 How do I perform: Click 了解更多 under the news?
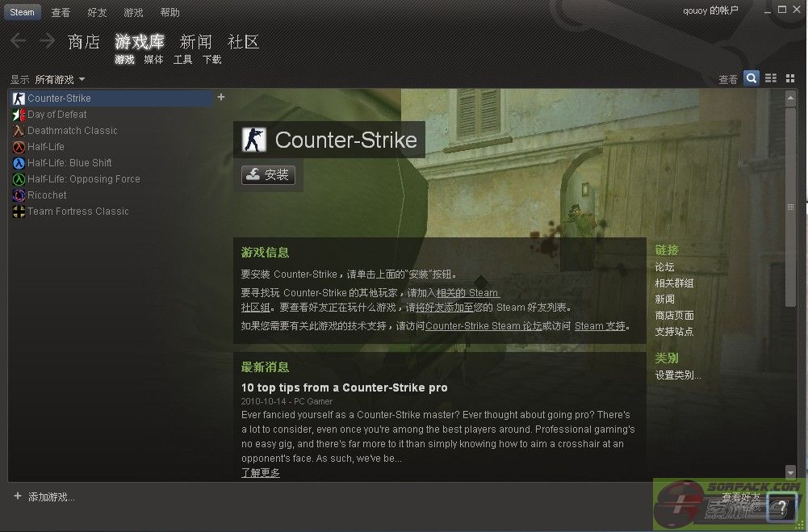tap(261, 473)
